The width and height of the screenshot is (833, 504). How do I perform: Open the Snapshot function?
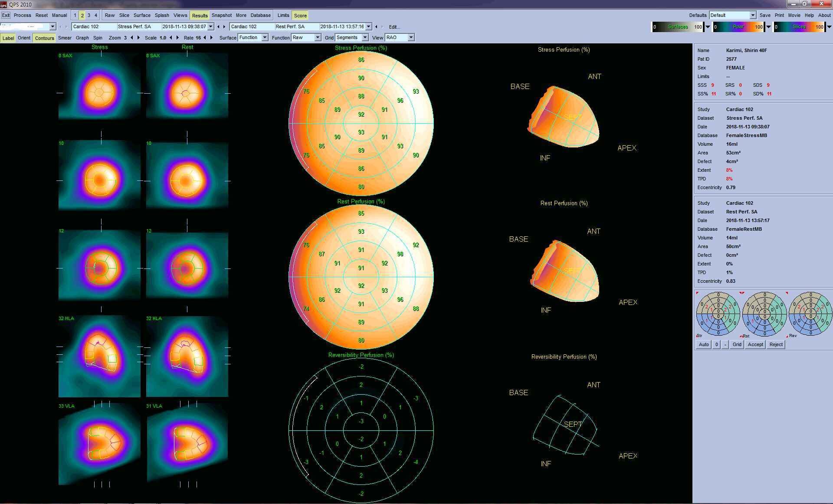point(222,16)
